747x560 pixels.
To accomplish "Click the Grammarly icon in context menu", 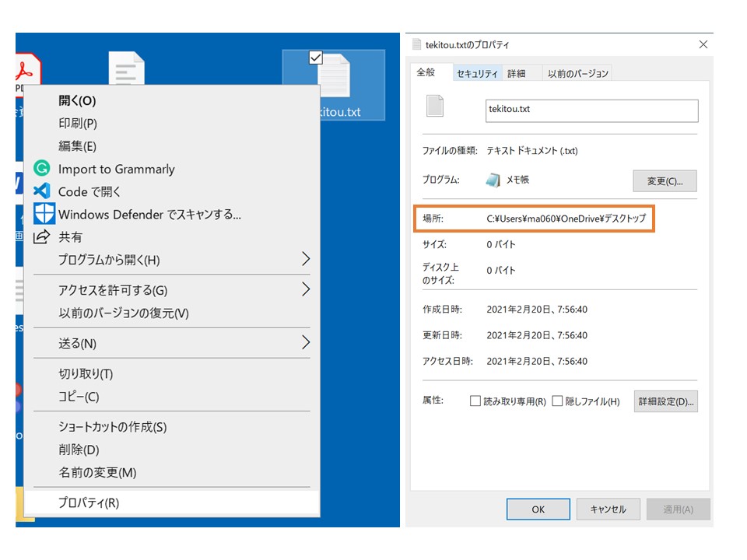I will pos(42,169).
